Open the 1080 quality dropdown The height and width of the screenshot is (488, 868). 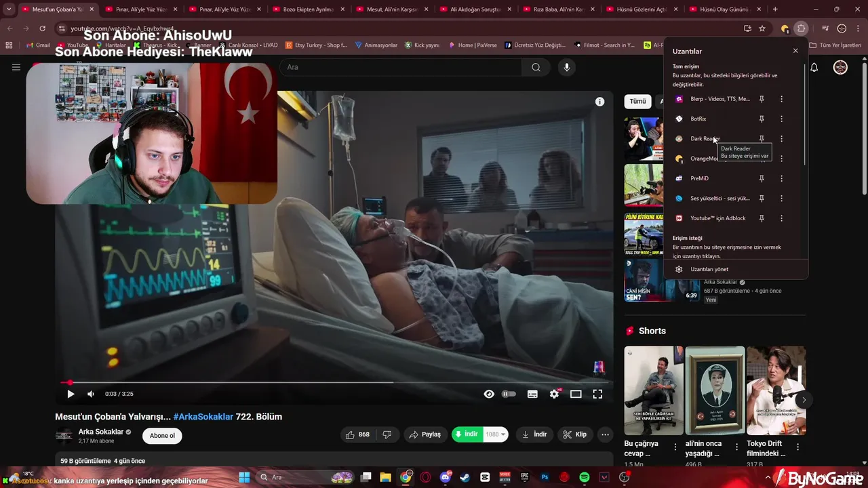pyautogui.click(x=496, y=434)
